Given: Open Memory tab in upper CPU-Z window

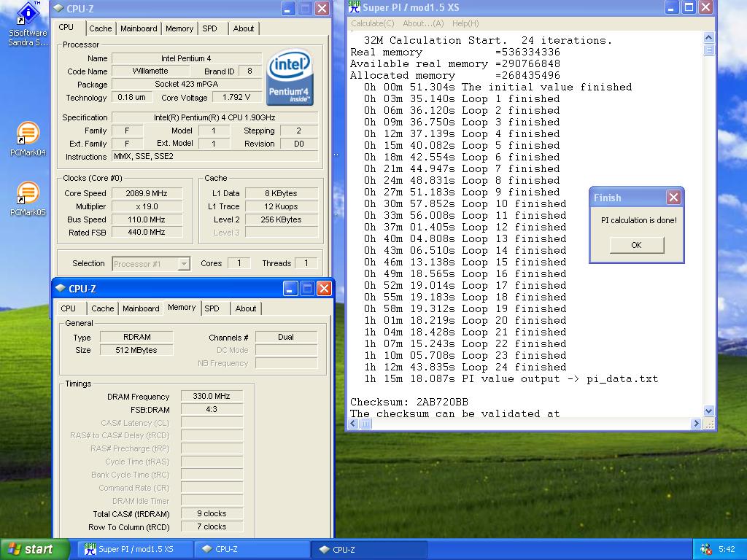Looking at the screenshot, I should click(x=179, y=28).
